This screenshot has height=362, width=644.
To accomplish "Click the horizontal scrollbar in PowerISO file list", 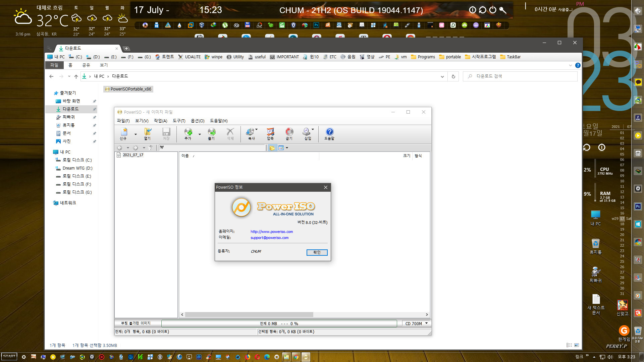I will tap(249, 315).
